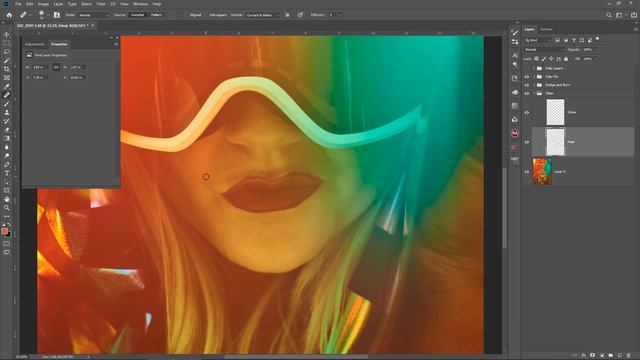The image size is (640, 360).
Task: Click the Lock Position icon in Layers
Action: click(x=551, y=59)
